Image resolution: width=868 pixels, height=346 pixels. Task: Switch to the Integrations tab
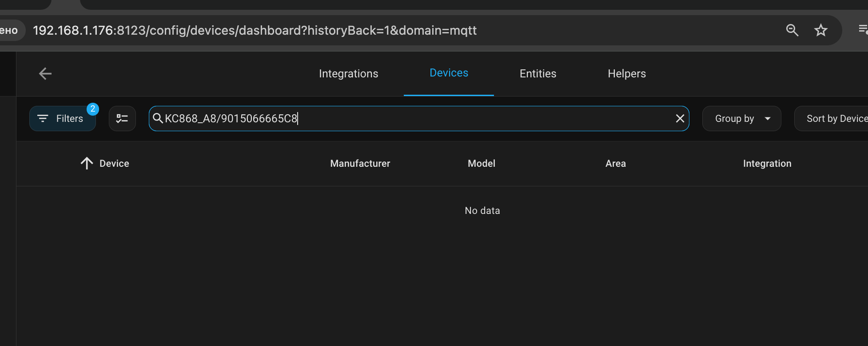click(348, 73)
